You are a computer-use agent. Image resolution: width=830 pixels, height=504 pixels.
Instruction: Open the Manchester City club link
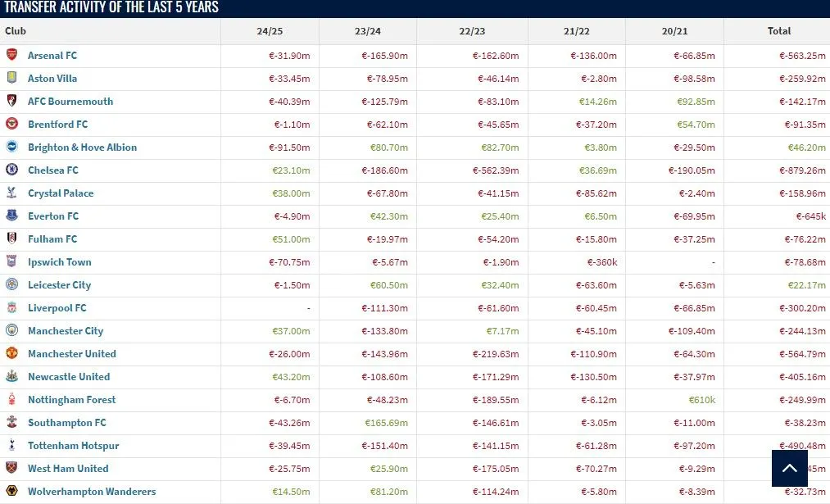[x=66, y=331]
